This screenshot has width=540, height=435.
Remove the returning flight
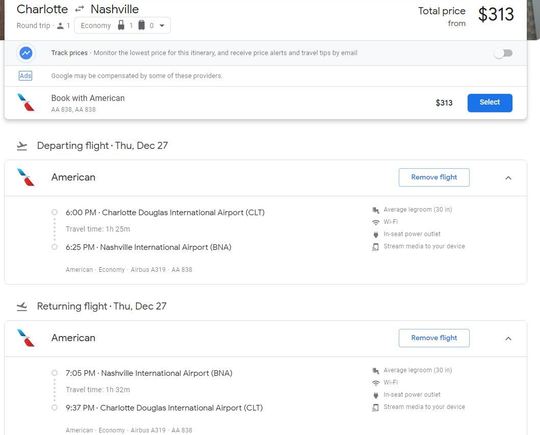click(x=434, y=338)
